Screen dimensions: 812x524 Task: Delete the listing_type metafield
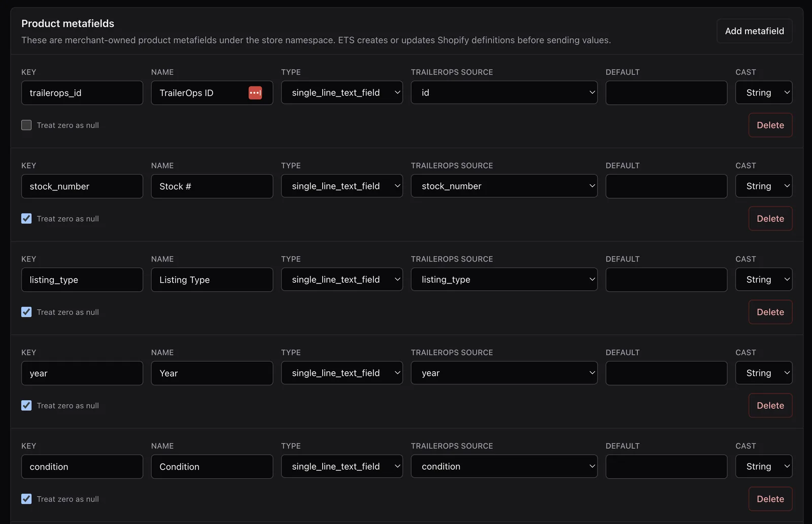[770, 312]
